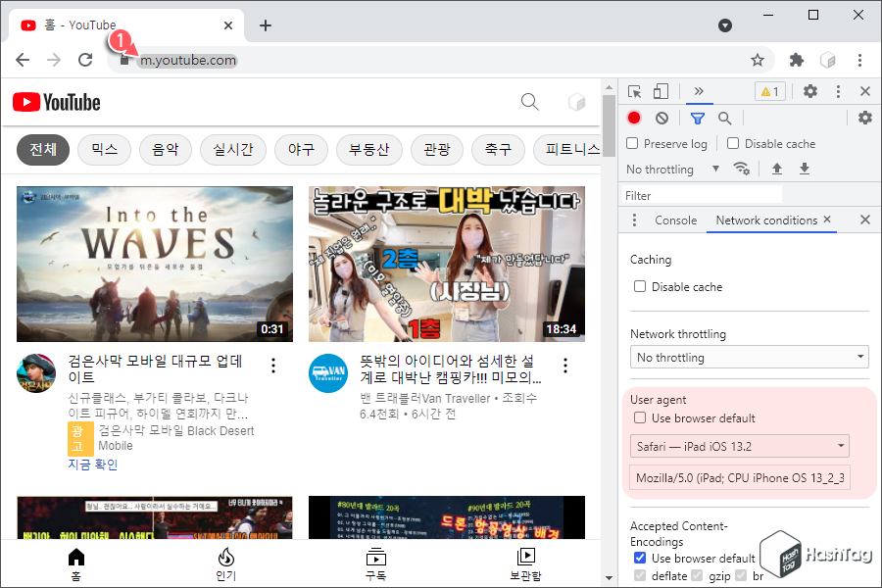Select the inspect element tool in DevTools
Viewport: 882px width, 588px height.
click(634, 91)
